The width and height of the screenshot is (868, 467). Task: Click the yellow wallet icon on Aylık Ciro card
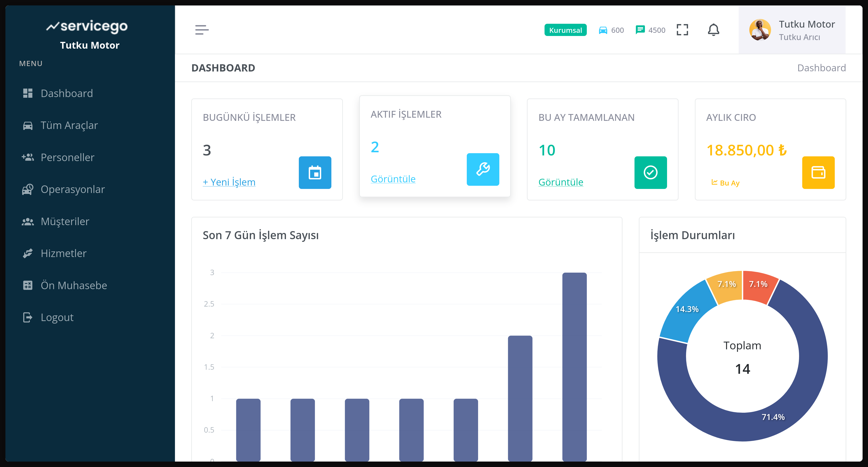click(x=818, y=173)
